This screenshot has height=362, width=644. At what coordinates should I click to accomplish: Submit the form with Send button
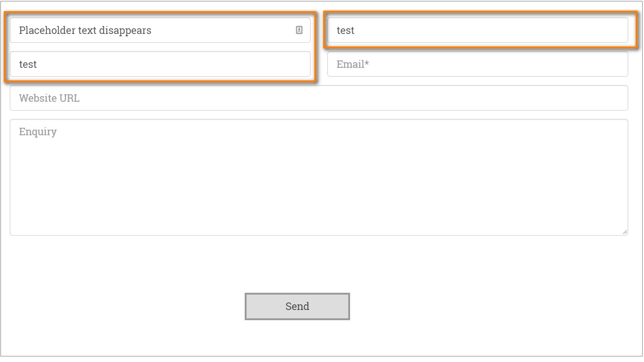click(x=297, y=306)
